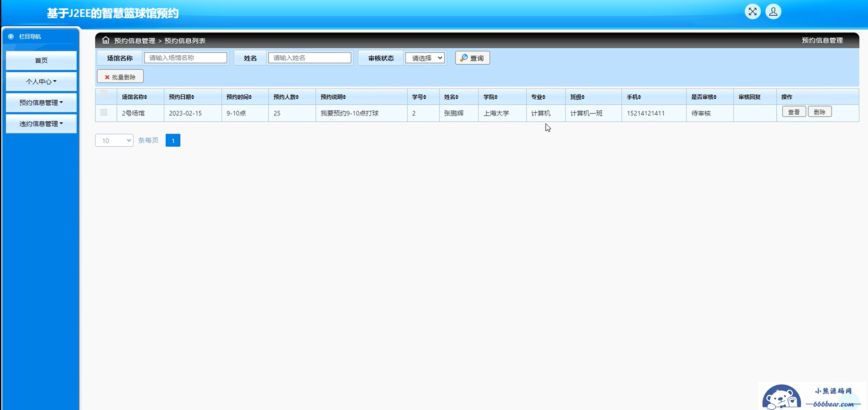This screenshot has height=410, width=868.
Task: Sort table by 学院 column
Action: tap(491, 97)
